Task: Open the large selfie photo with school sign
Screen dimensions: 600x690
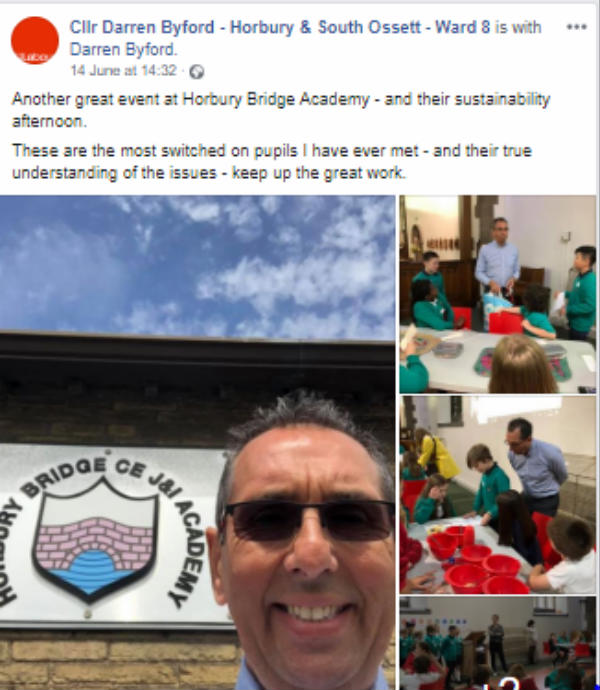Action: point(197,442)
